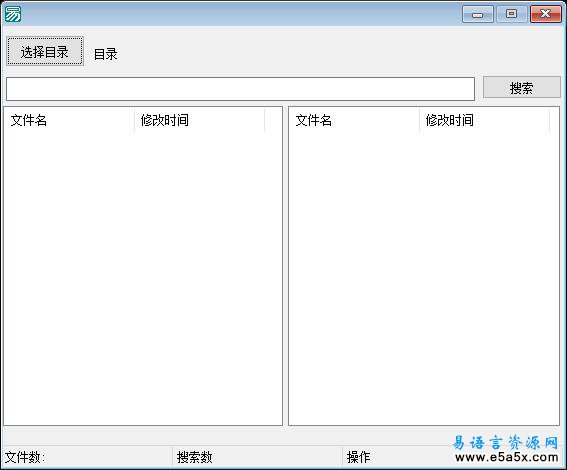Sort left list by 修改时间 column header
Image resolution: width=567 pixels, height=470 pixels.
click(x=199, y=120)
